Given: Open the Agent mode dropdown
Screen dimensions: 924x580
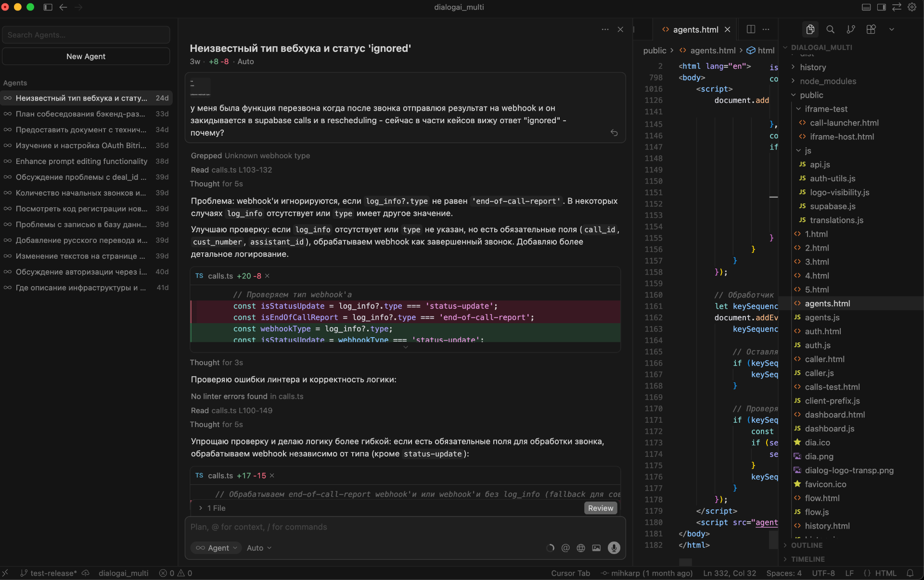Looking at the screenshot, I should tap(216, 548).
